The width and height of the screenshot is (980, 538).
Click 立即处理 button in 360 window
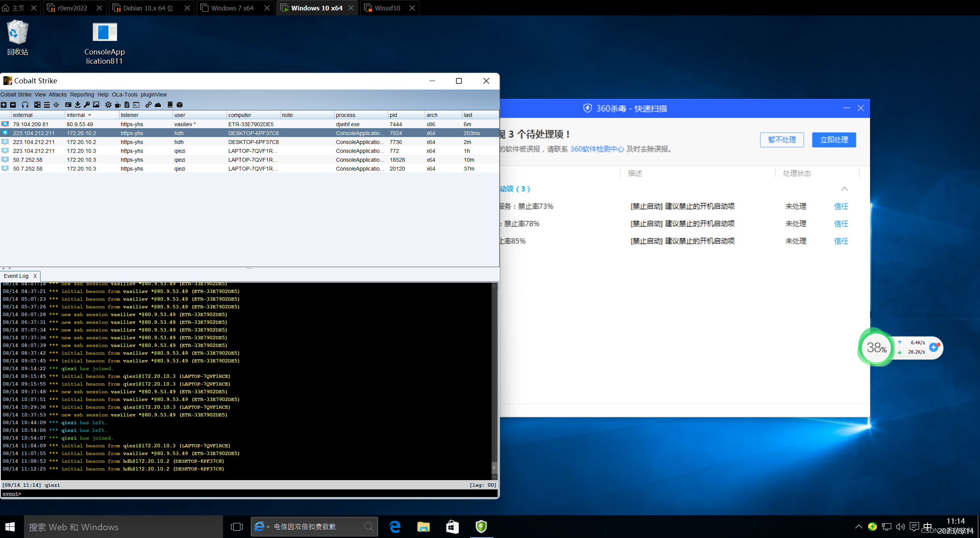pyautogui.click(x=834, y=140)
